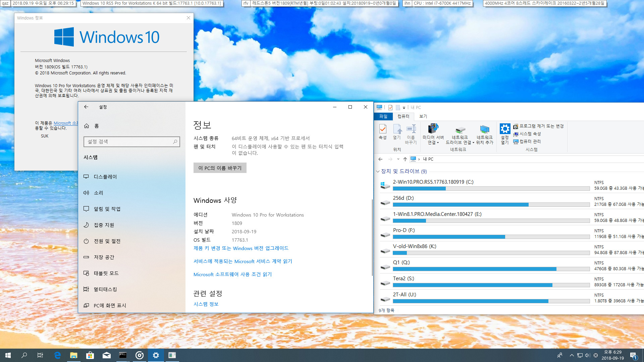Click Rename icon in Explorer ribbon
This screenshot has width=644, height=362.
click(411, 134)
